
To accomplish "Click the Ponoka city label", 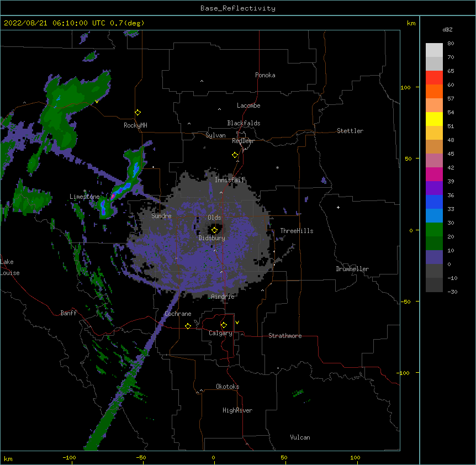I will point(265,75).
